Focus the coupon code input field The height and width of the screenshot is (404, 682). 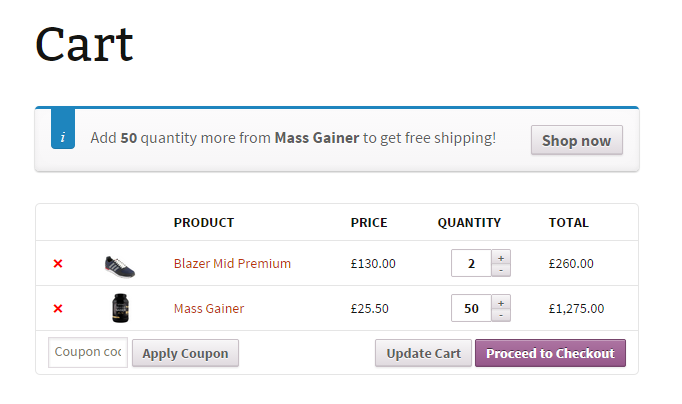point(88,352)
